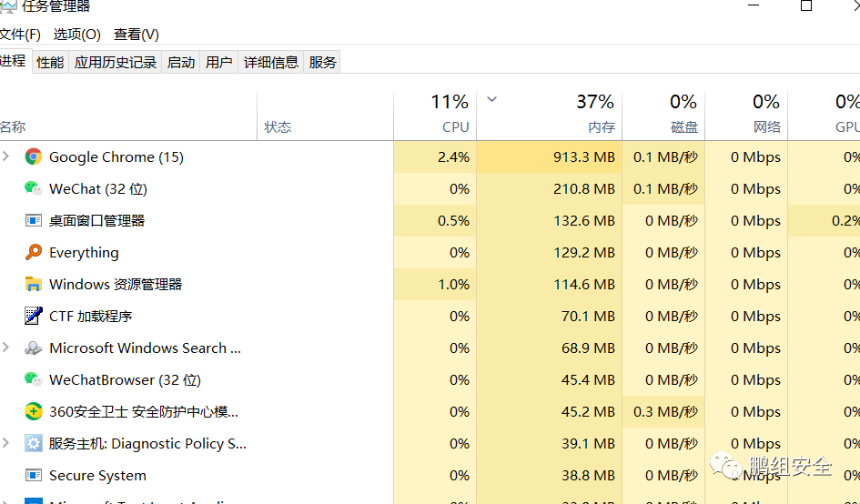The width and height of the screenshot is (860, 504).
Task: Click the Google Chrome process icon
Action: click(34, 156)
